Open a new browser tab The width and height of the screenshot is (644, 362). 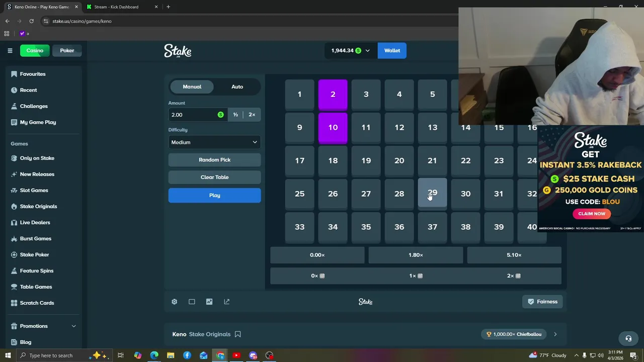168,7
